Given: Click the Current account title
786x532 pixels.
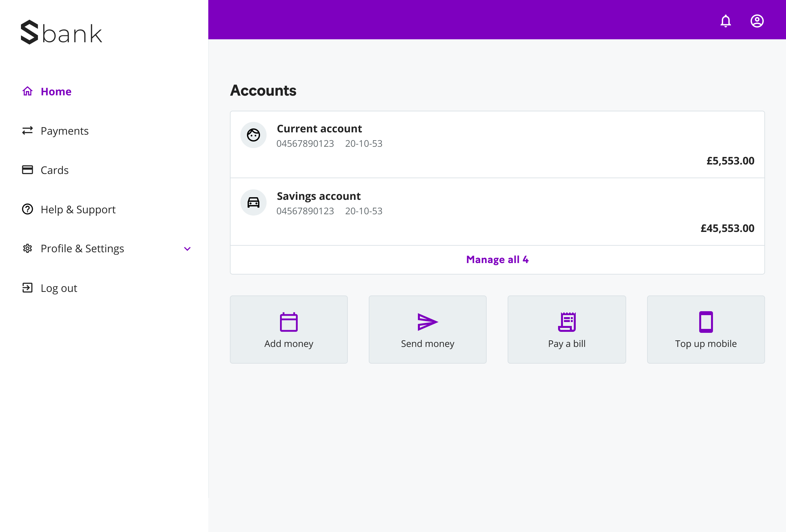Looking at the screenshot, I should [319, 129].
